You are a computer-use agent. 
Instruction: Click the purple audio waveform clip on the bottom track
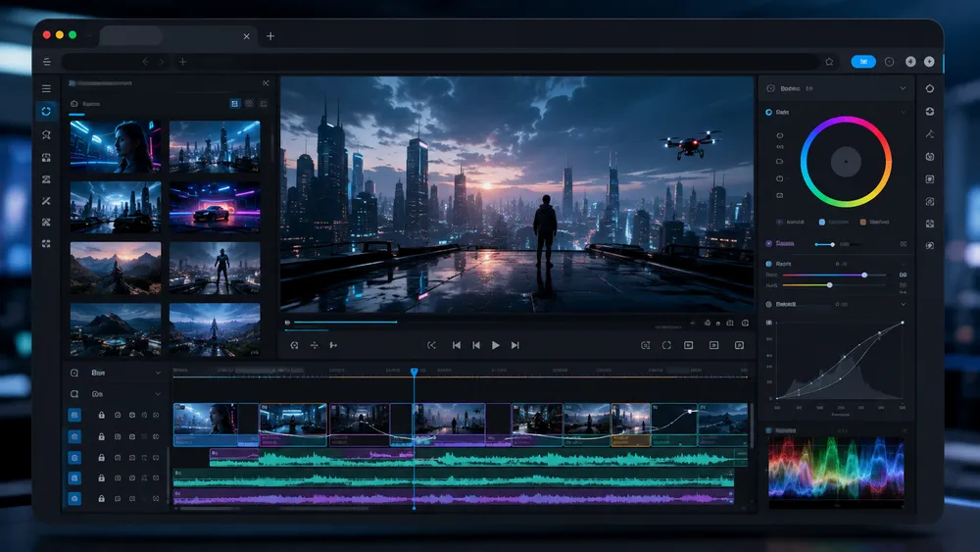coord(453,498)
